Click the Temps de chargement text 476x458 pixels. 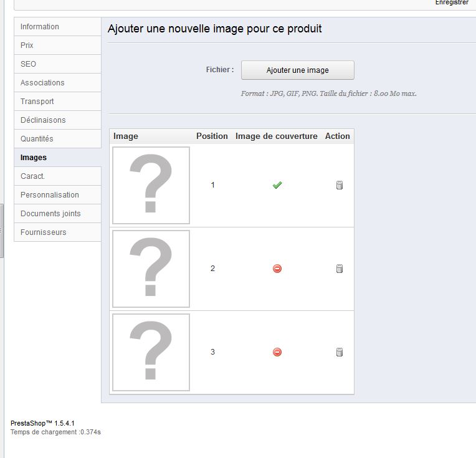(55, 432)
